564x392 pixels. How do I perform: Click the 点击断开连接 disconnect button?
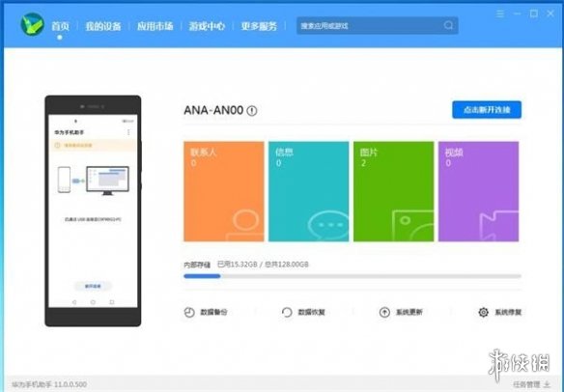point(487,110)
